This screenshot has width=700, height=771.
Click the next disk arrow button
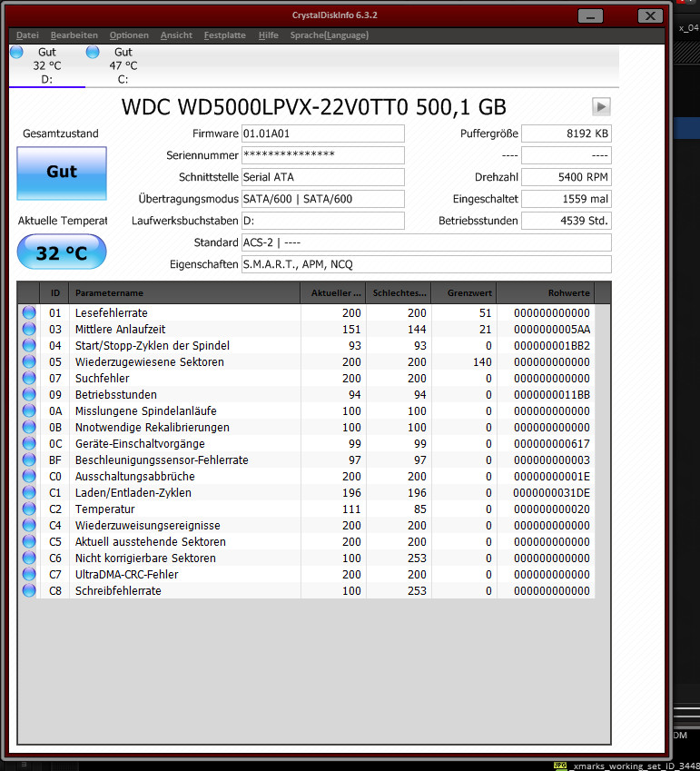[x=601, y=106]
